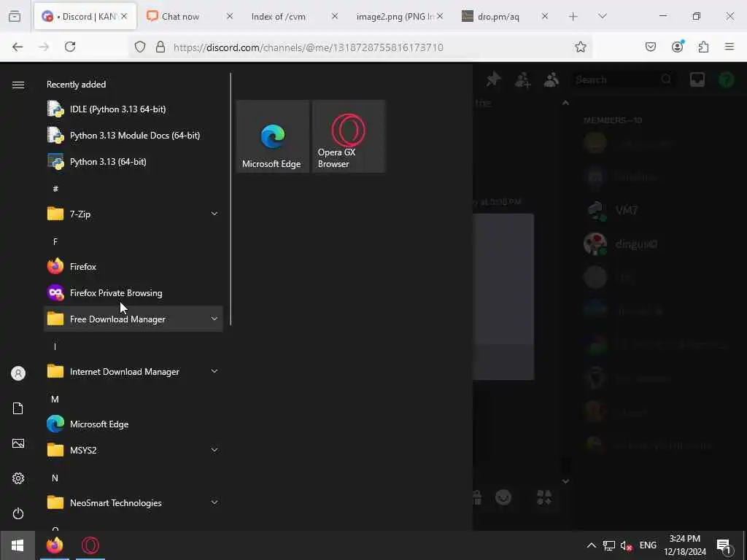
Task: Click the network tray icon
Action: click(608, 545)
